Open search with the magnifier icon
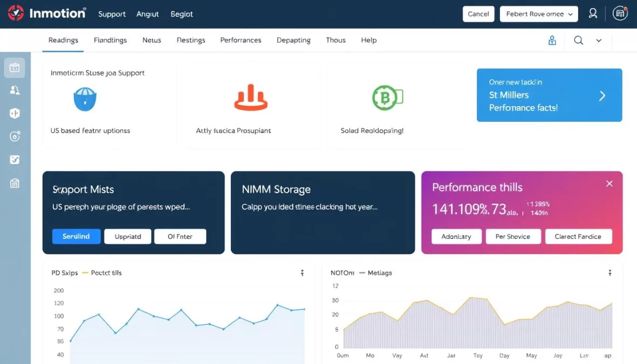The image size is (637, 364). (578, 40)
